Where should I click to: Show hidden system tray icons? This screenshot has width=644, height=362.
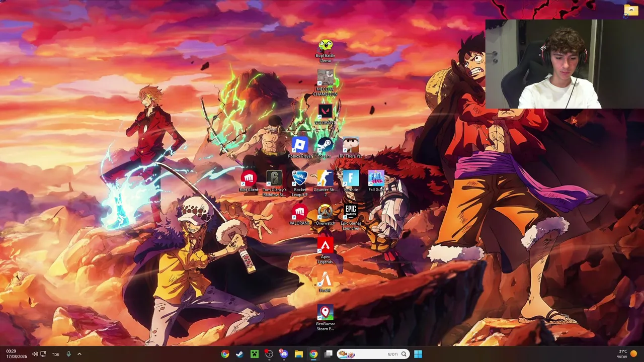pyautogui.click(x=79, y=354)
